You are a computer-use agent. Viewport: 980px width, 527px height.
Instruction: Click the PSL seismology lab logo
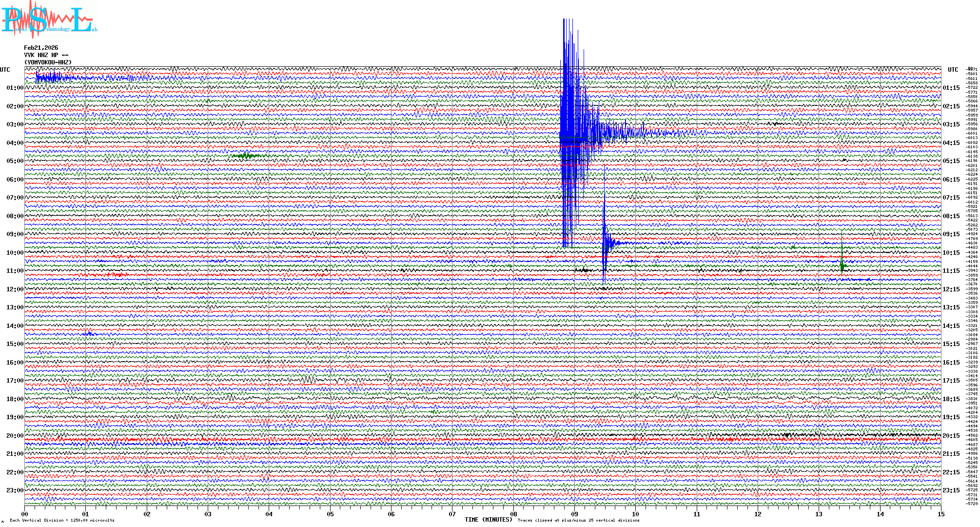[x=48, y=20]
